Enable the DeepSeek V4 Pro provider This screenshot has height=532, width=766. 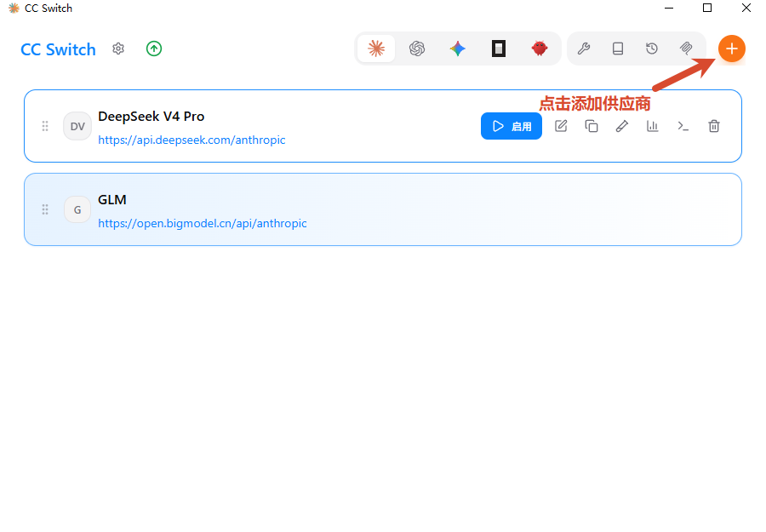[x=512, y=126]
